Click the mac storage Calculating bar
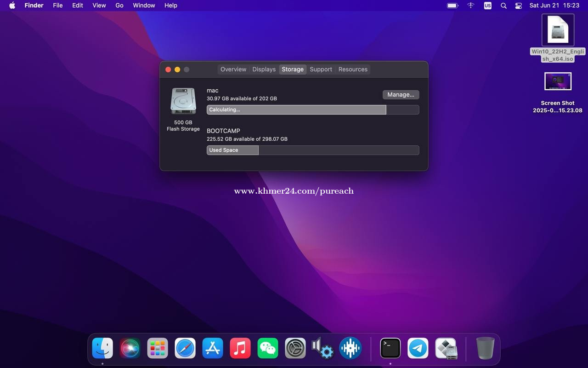The width and height of the screenshot is (588, 368). tap(313, 110)
